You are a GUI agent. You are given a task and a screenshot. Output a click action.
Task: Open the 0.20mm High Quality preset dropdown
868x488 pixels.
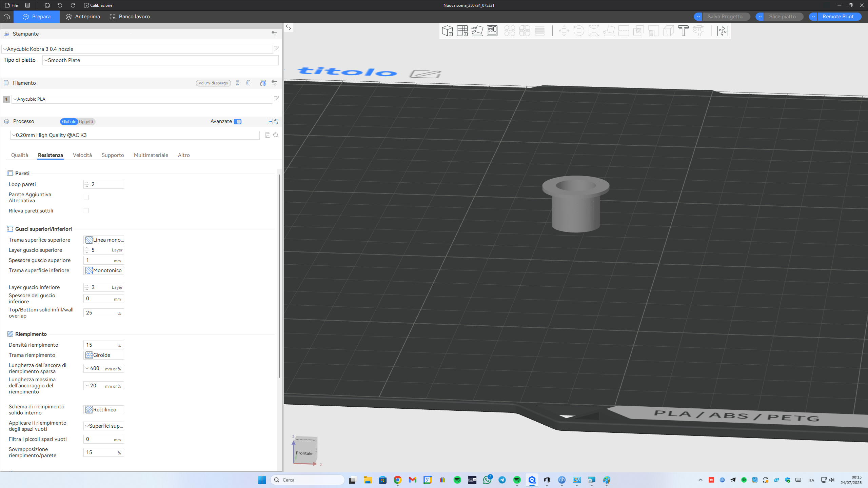(135, 135)
